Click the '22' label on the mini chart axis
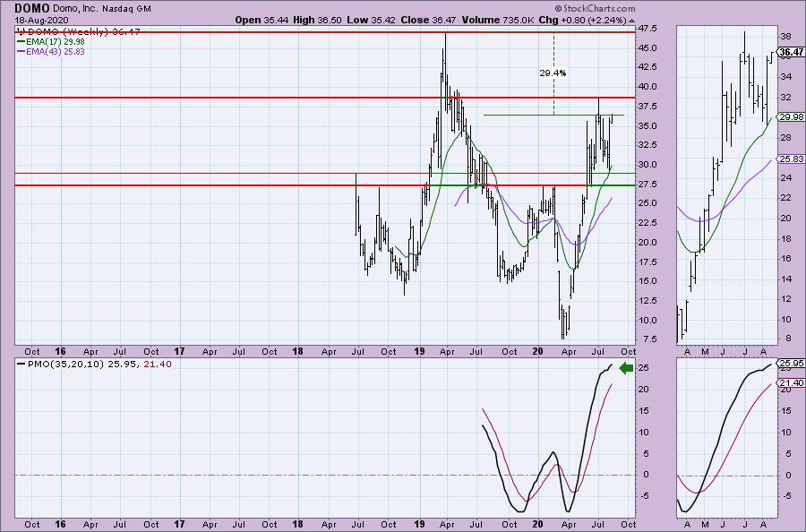Image resolution: width=806 pixels, height=532 pixels. (786, 198)
